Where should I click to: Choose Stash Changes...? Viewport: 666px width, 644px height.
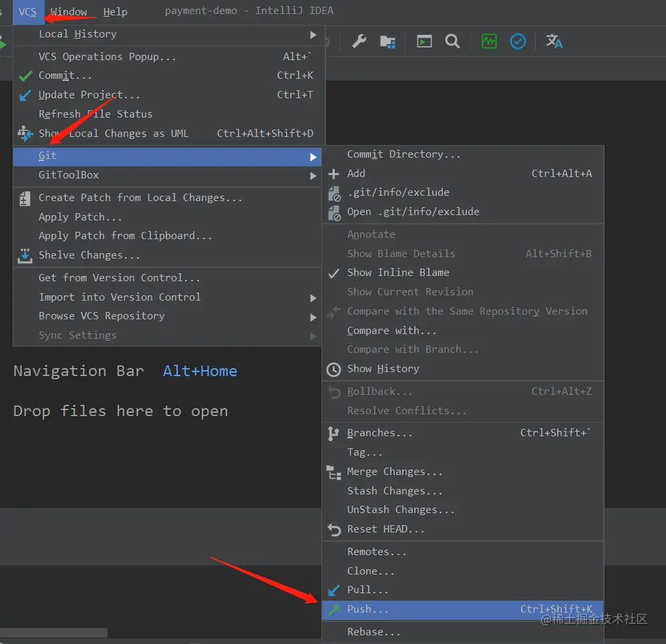462,491
